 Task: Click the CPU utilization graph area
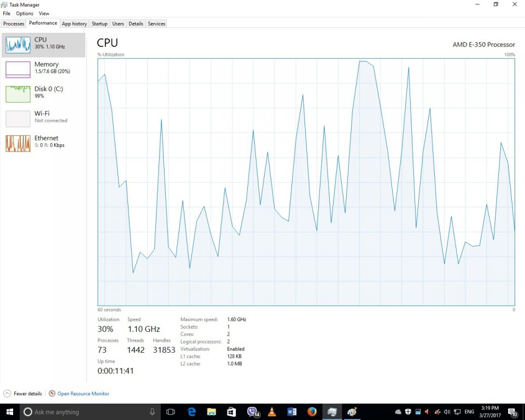[306, 182]
